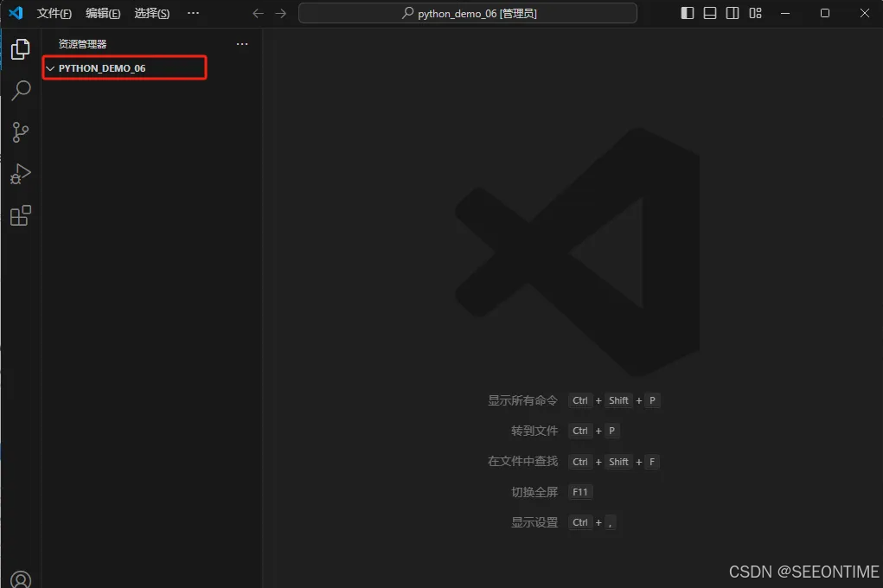The width and height of the screenshot is (883, 588).
Task: Open Run and Debug view
Action: [20, 174]
